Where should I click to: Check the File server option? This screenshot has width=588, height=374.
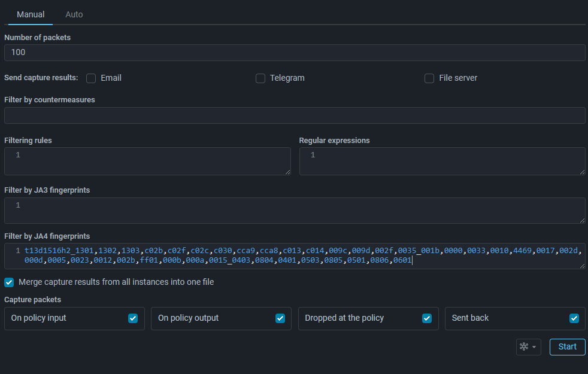click(429, 78)
